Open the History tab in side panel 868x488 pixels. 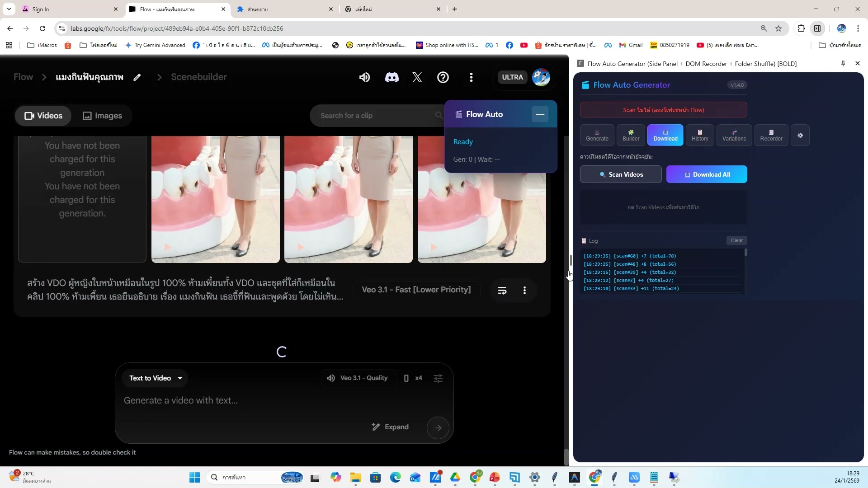click(x=699, y=135)
